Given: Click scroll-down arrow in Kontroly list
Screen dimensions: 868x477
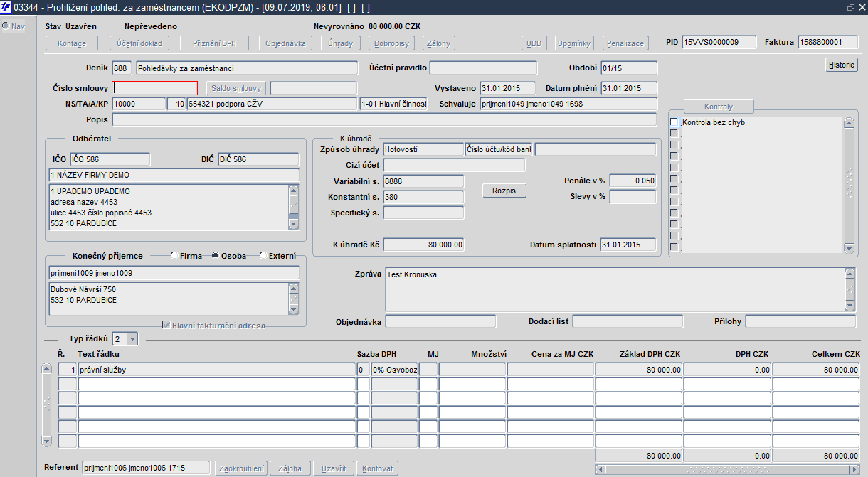Looking at the screenshot, I should pos(848,248).
